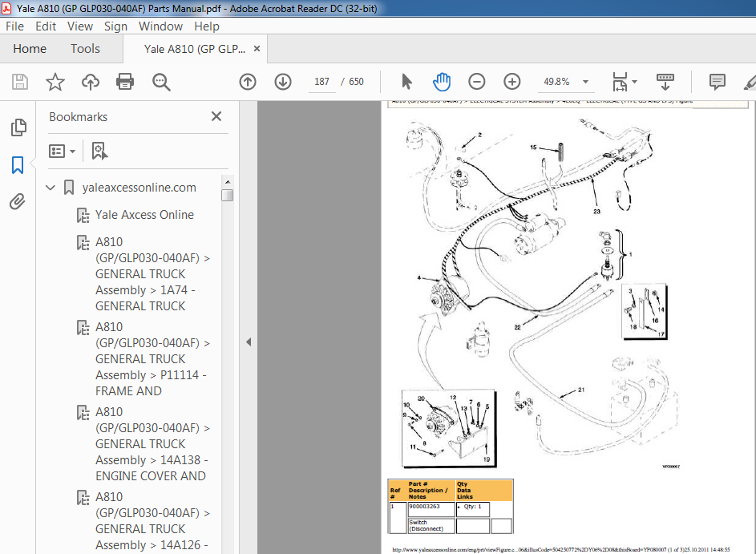Screen dimensions: 756x554
Task: Go to previous page arrow icon
Action: point(248,82)
